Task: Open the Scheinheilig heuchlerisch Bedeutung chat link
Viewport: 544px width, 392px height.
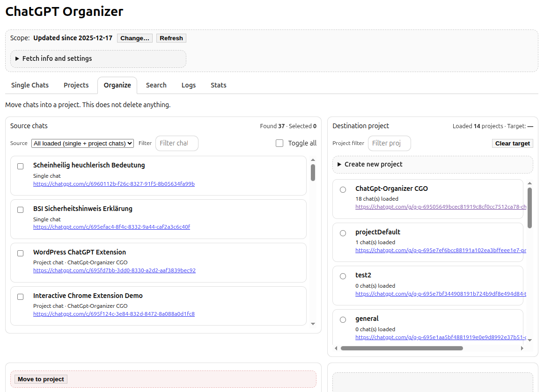Action: point(114,184)
